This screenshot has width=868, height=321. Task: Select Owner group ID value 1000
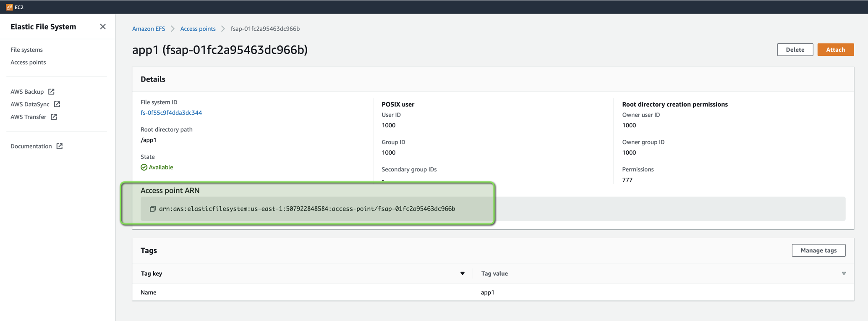(x=629, y=153)
